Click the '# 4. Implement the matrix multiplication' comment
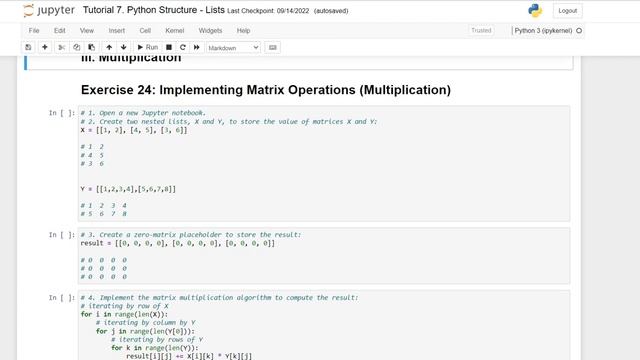Viewport: 640px width, 360px height. tap(219, 298)
